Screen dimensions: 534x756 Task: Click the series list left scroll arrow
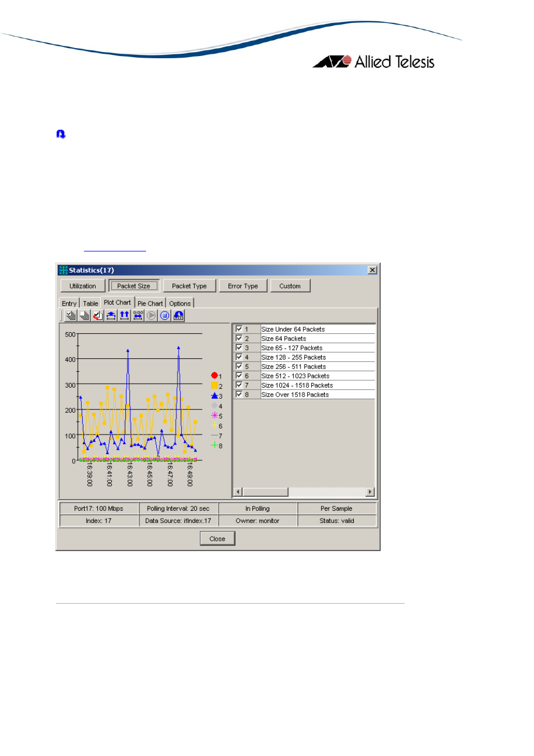[x=238, y=492]
